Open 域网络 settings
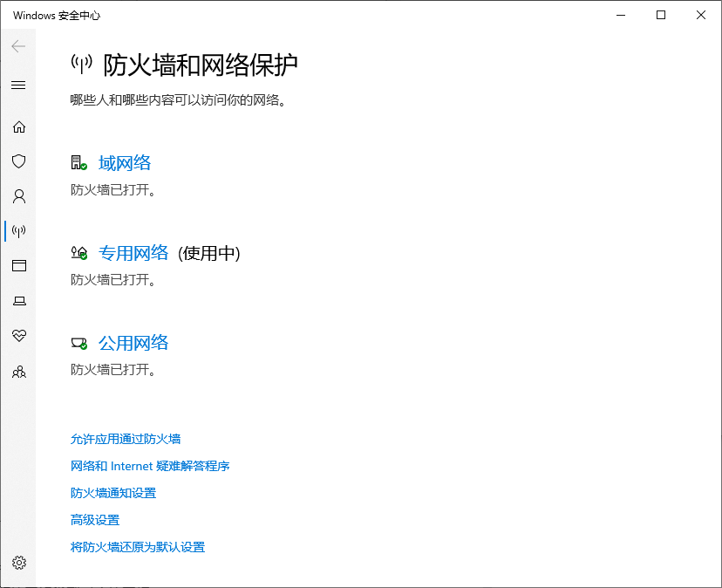 click(125, 162)
